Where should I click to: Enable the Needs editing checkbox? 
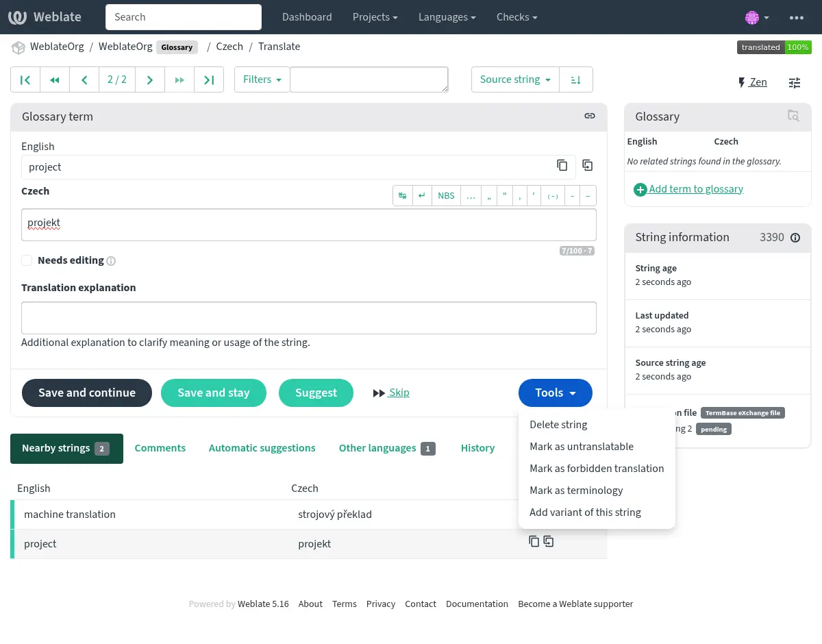coord(27,260)
